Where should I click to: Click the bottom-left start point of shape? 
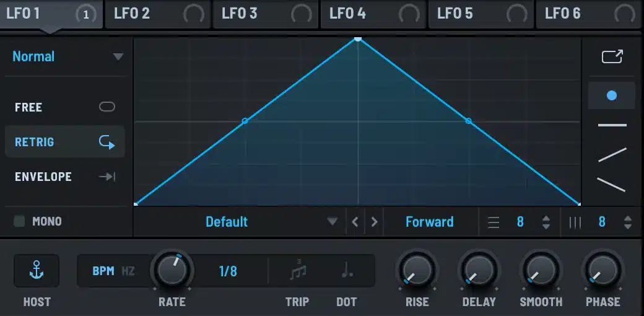coord(136,204)
